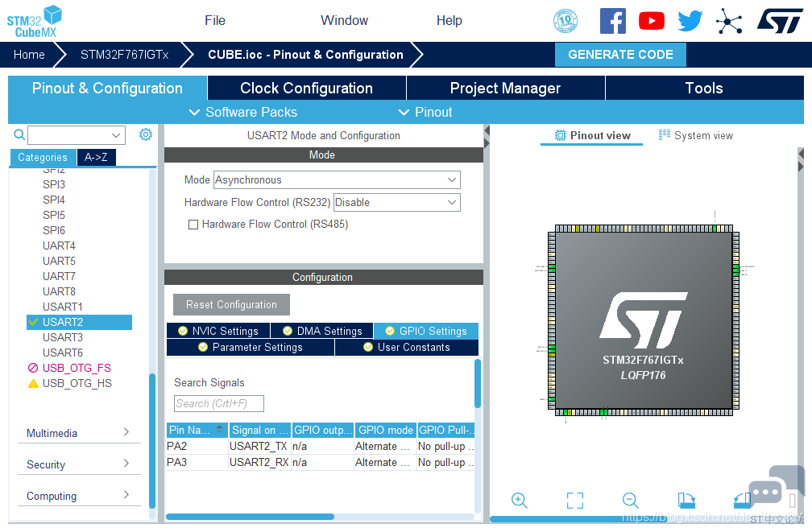Select the Categories tab

click(x=43, y=157)
